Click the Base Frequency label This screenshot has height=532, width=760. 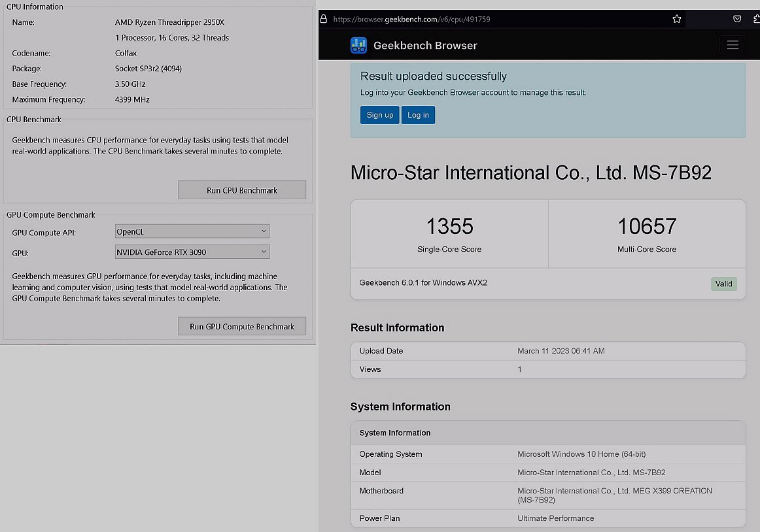(x=39, y=84)
